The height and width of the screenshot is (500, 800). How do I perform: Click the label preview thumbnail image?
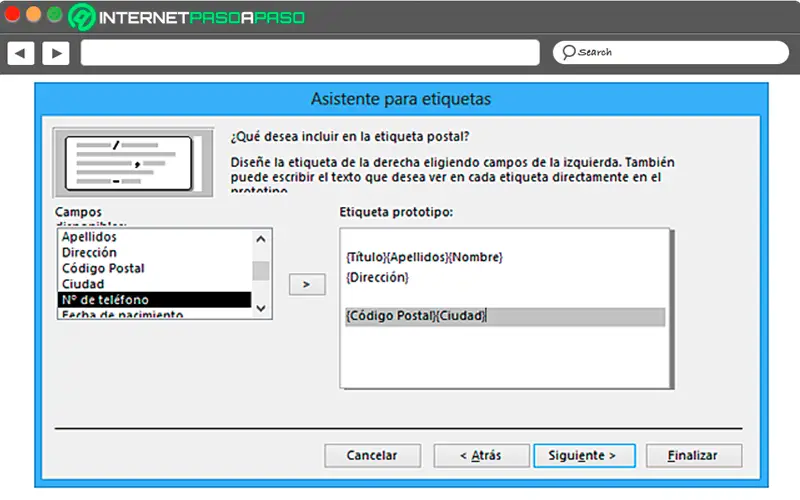[133, 163]
